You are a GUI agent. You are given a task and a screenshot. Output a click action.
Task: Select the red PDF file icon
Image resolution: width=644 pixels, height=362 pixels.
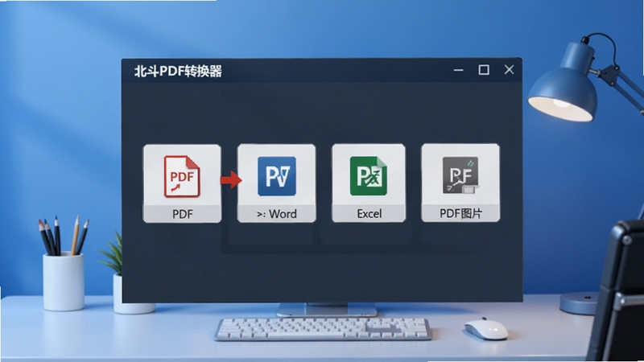[182, 176]
